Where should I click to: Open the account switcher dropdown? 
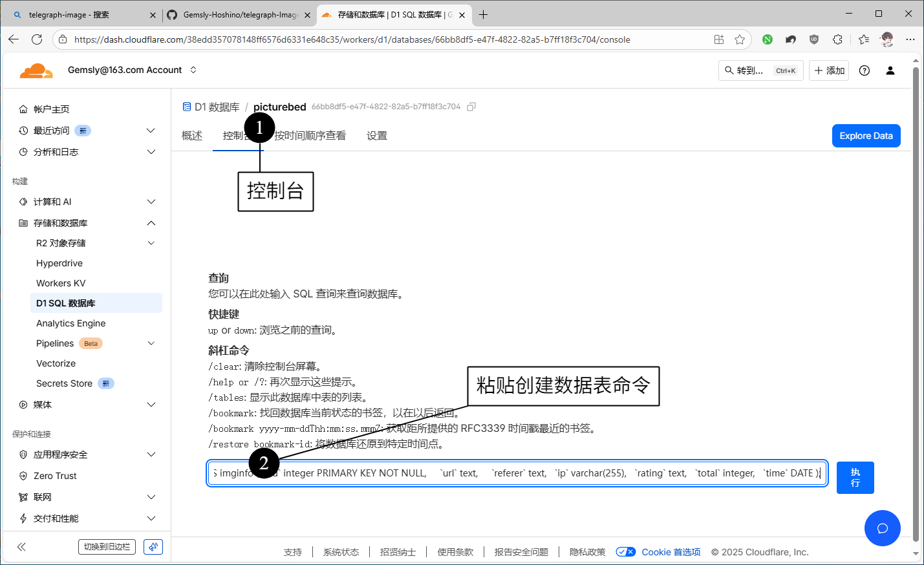[x=193, y=70]
